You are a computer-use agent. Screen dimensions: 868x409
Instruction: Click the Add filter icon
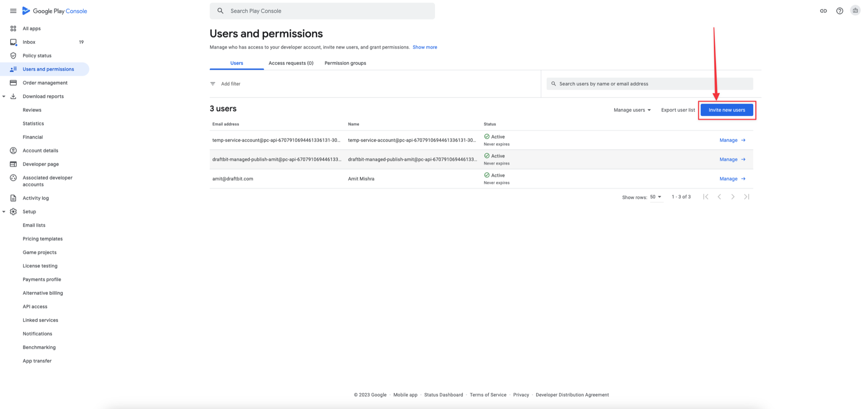[213, 84]
